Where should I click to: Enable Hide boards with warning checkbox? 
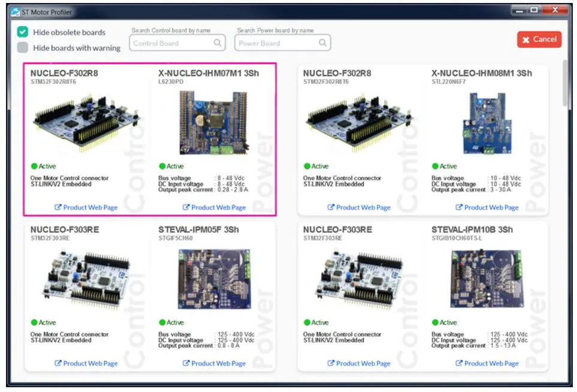[22, 47]
